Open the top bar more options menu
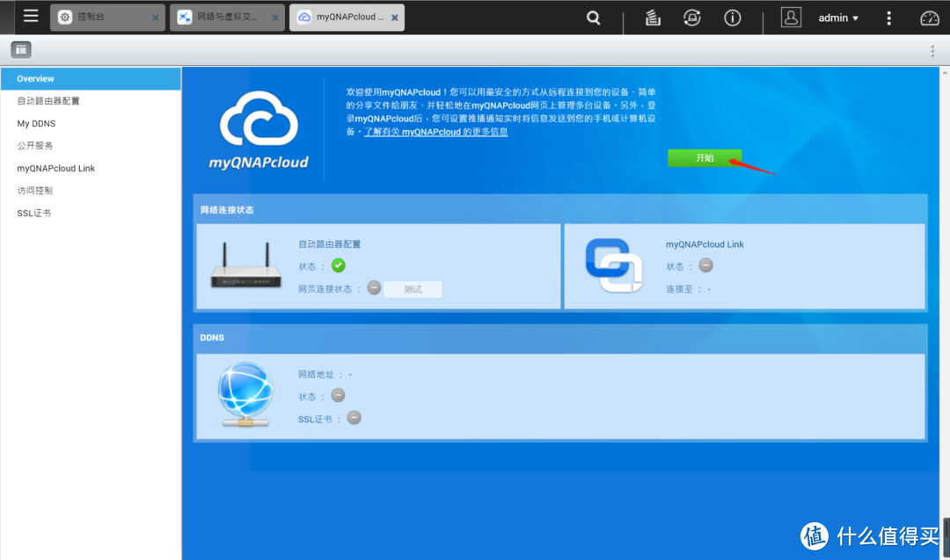The image size is (950, 560). click(888, 18)
